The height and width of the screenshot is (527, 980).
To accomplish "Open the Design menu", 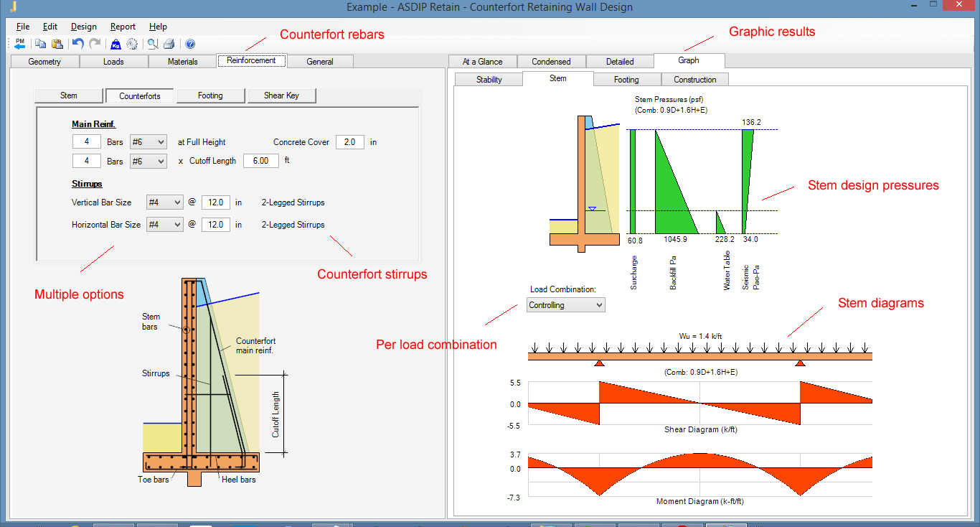I will 84,27.
